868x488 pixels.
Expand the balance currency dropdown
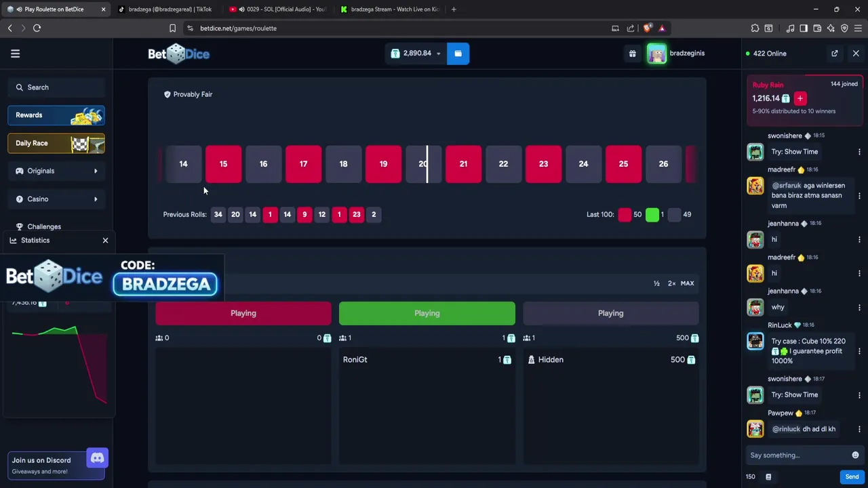pyautogui.click(x=438, y=54)
